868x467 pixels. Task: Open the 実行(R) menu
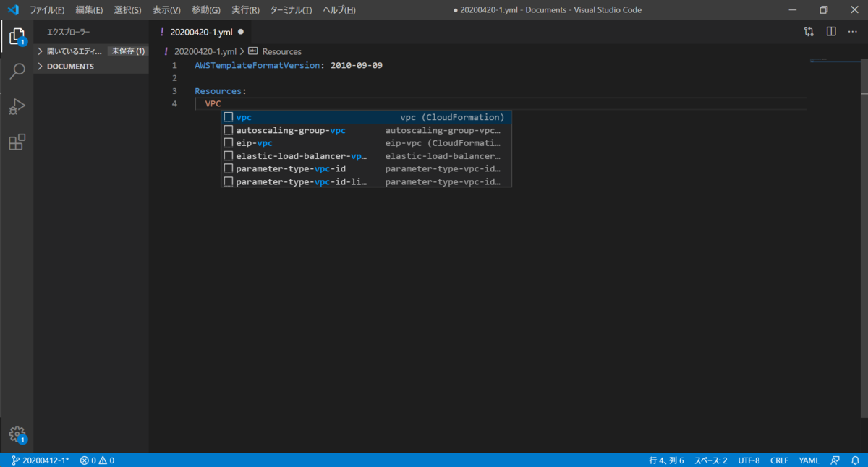pyautogui.click(x=245, y=10)
